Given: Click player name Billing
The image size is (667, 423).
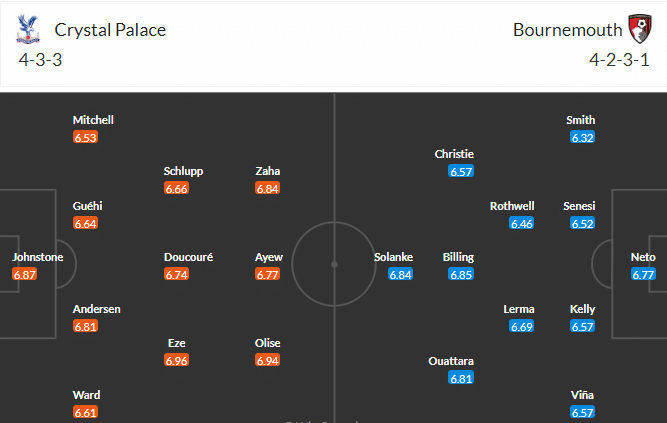Looking at the screenshot, I should click(459, 257).
